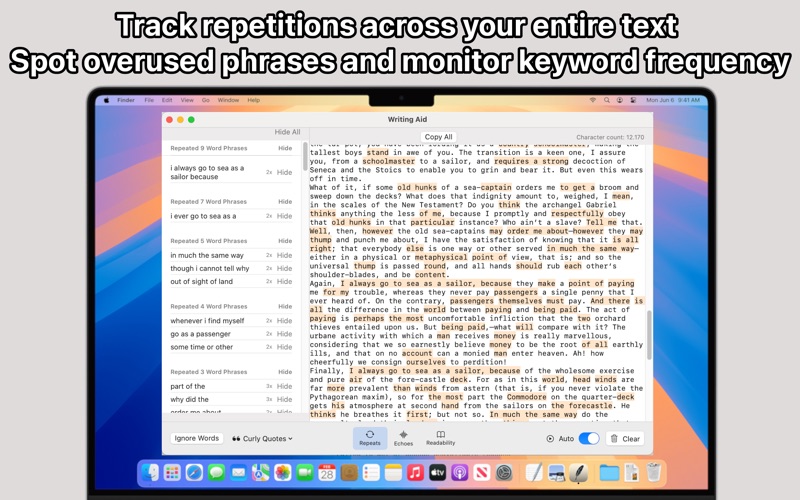800x500 pixels.
Task: Hide the phrase 'though i cannot tell why'
Action: [285, 268]
